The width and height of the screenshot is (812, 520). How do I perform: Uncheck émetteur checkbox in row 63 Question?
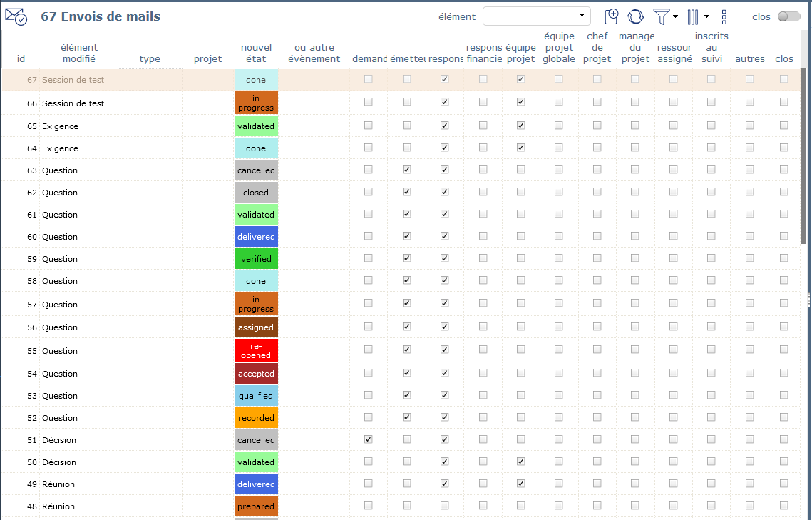pyautogui.click(x=406, y=170)
